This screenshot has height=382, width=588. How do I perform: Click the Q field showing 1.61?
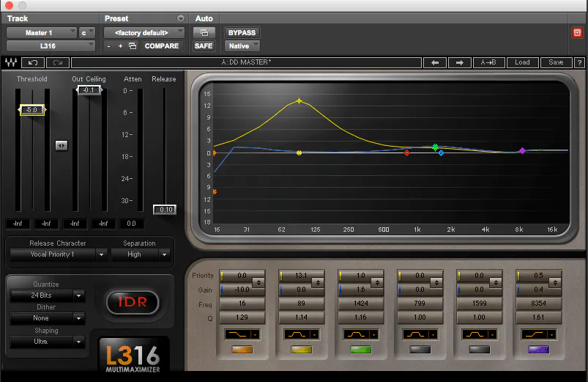538,317
